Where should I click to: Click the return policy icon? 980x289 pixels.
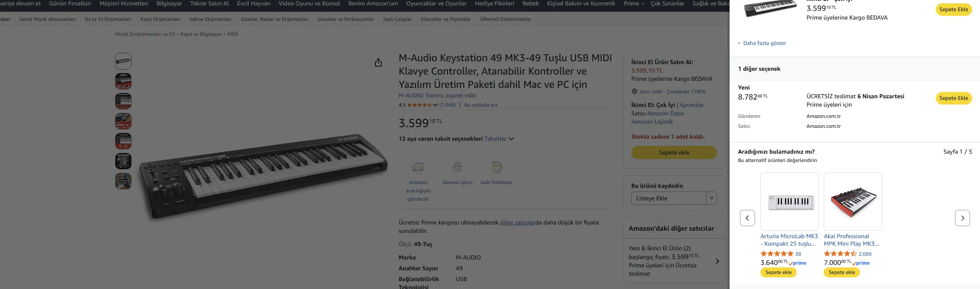coord(496,167)
